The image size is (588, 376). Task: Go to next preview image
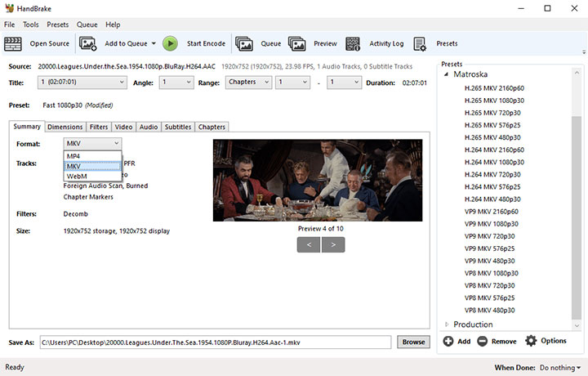tap(333, 244)
